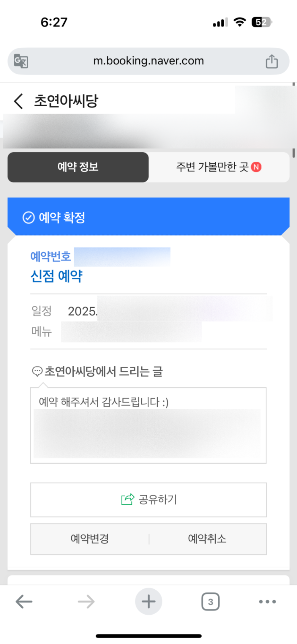
Task: Tap the 신점 예약 title link
Action: tap(56, 276)
